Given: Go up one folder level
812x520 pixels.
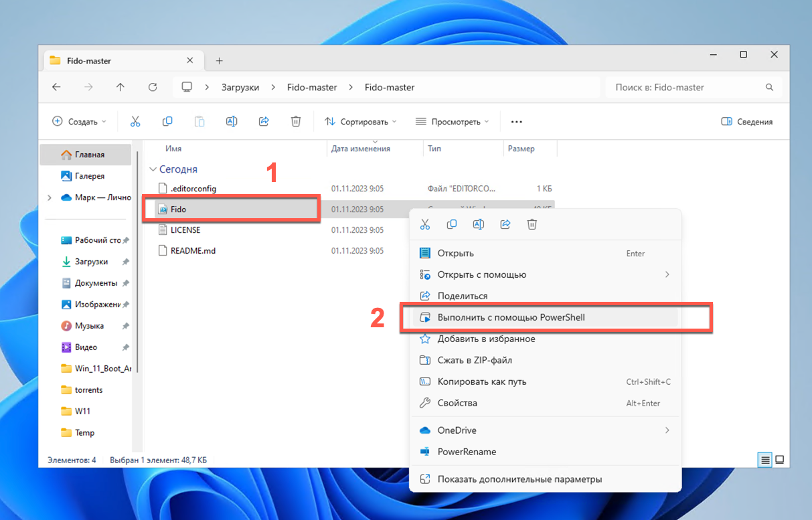Looking at the screenshot, I should coord(120,87).
